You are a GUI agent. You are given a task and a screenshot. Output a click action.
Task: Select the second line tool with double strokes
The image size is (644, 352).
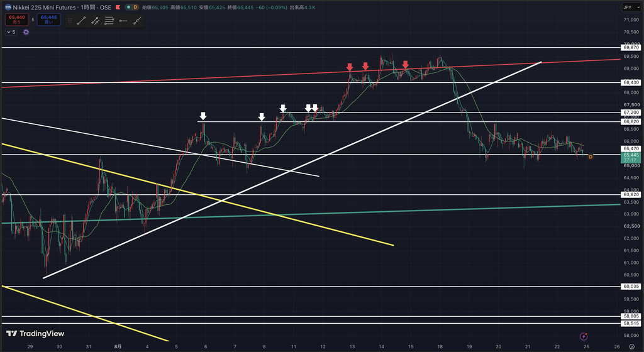click(x=96, y=21)
